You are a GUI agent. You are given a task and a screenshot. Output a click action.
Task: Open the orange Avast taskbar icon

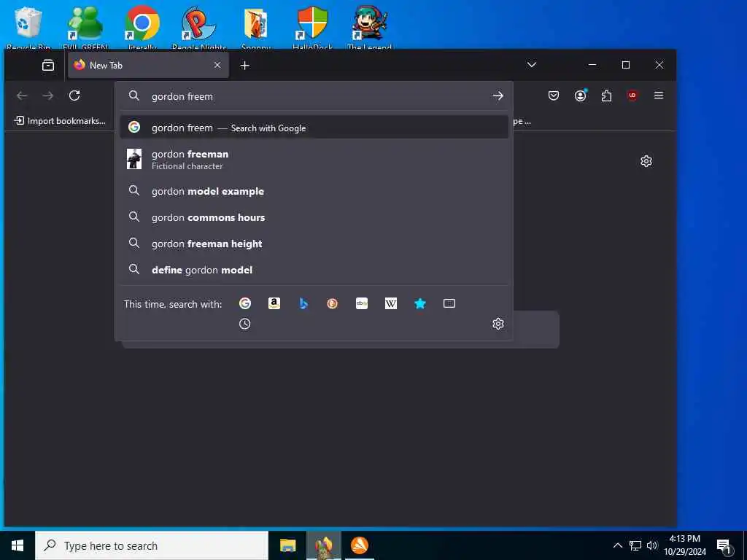(x=360, y=545)
